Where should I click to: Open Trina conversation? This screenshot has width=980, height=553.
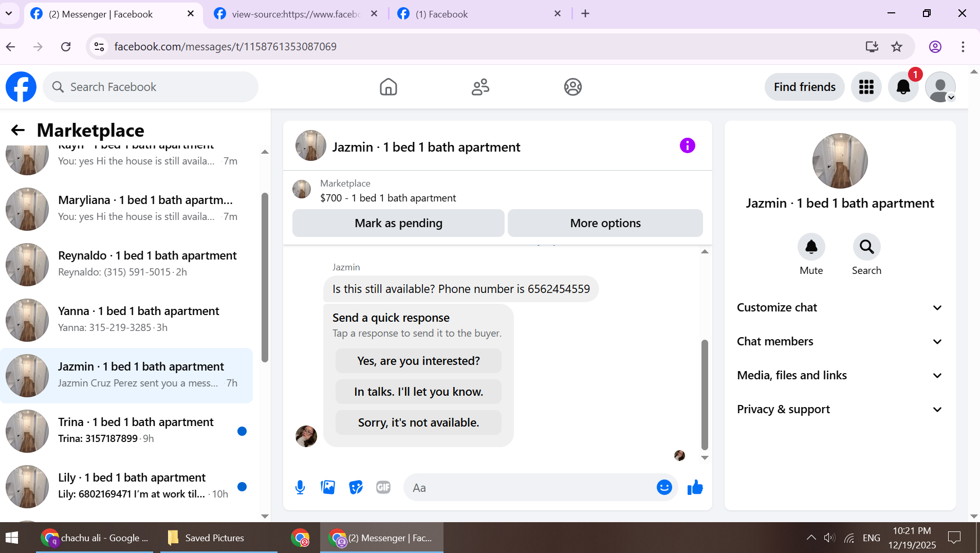[126, 430]
